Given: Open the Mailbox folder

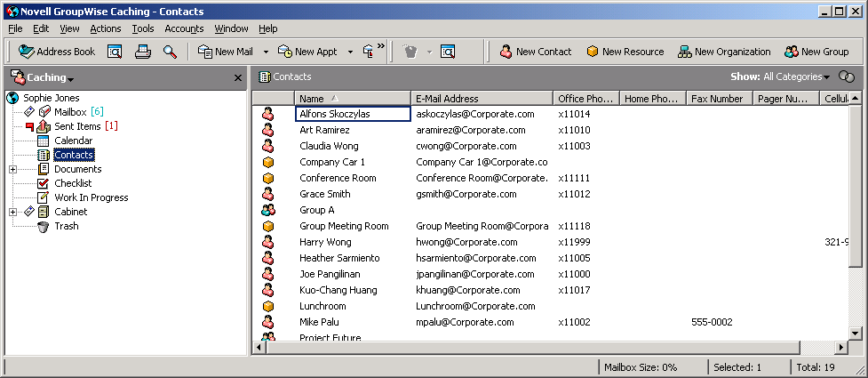Looking at the screenshot, I should pos(70,112).
